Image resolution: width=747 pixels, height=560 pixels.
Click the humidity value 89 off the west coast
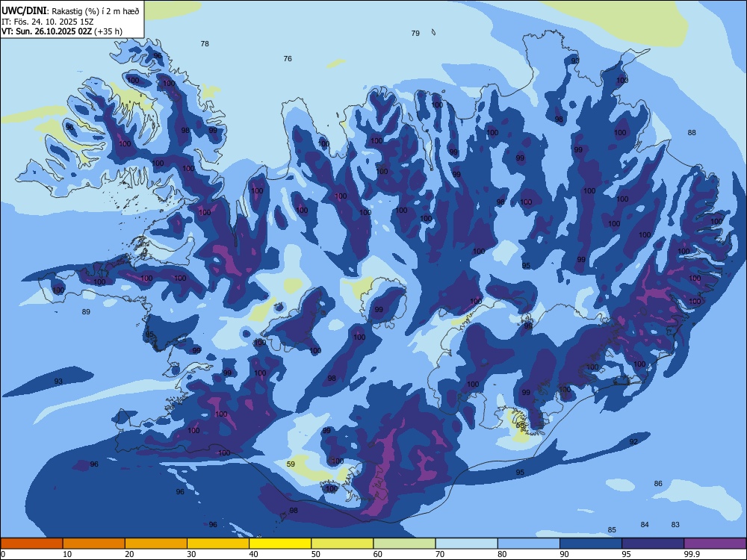point(86,312)
